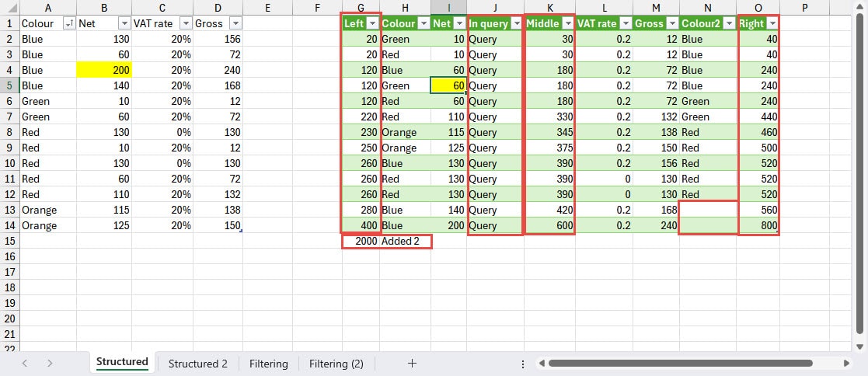Select the 150 cell in column M
This screenshot has height=376, width=868.
[x=656, y=148]
